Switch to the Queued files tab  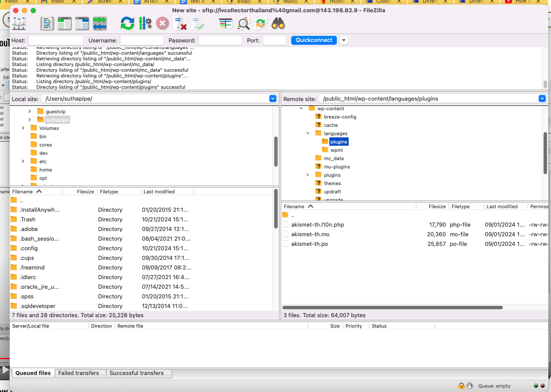click(x=33, y=373)
